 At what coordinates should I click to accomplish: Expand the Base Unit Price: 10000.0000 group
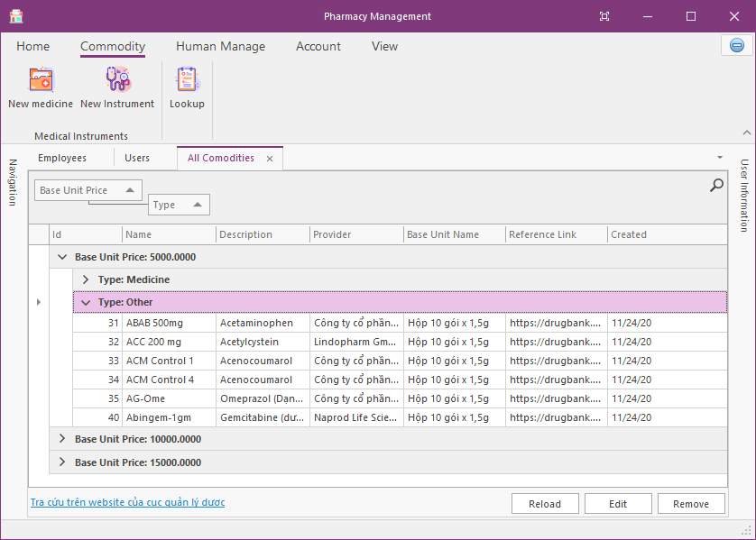[x=61, y=439]
